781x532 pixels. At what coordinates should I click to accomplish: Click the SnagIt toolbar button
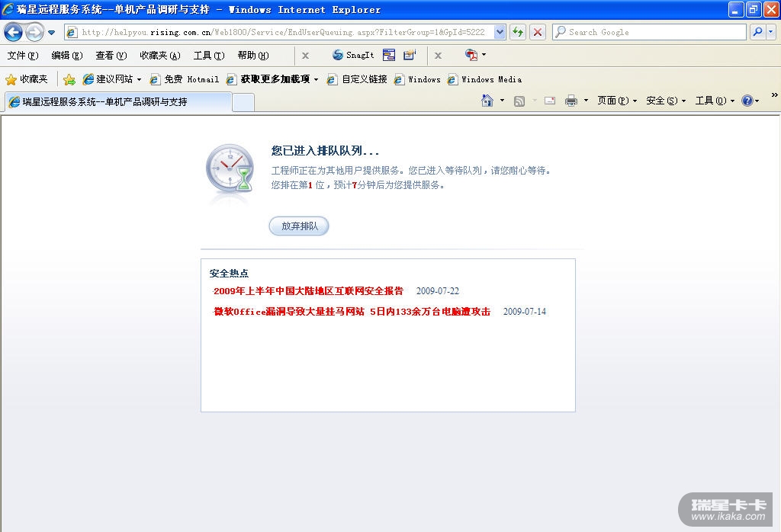tap(353, 55)
